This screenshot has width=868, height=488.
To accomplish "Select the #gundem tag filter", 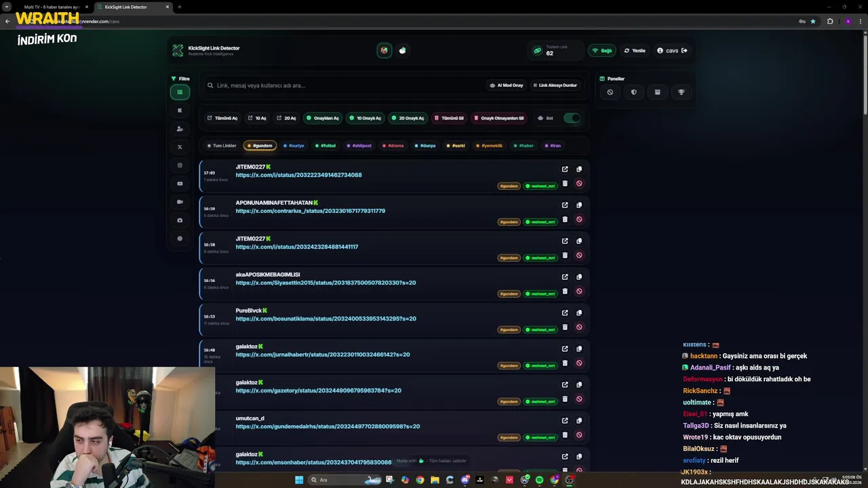I will (x=260, y=146).
